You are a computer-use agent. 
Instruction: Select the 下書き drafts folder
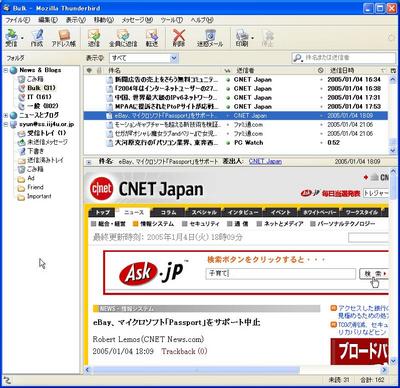[35, 151]
